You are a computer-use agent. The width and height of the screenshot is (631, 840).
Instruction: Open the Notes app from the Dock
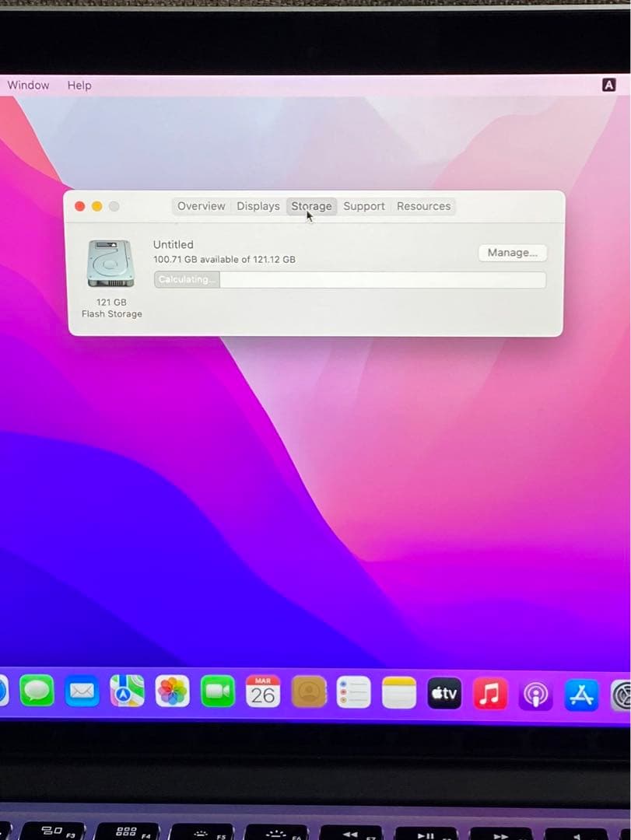coord(398,691)
